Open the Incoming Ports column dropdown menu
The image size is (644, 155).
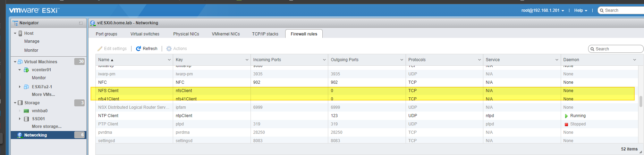324,60
